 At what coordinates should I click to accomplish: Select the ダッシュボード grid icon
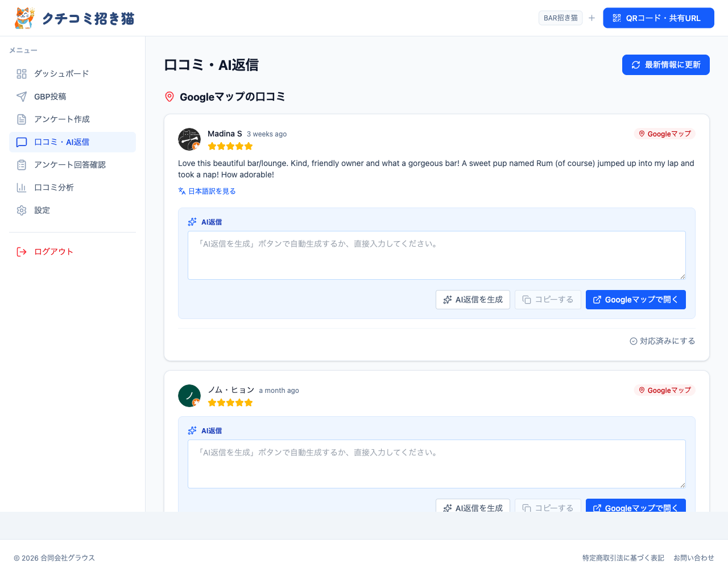click(21, 73)
